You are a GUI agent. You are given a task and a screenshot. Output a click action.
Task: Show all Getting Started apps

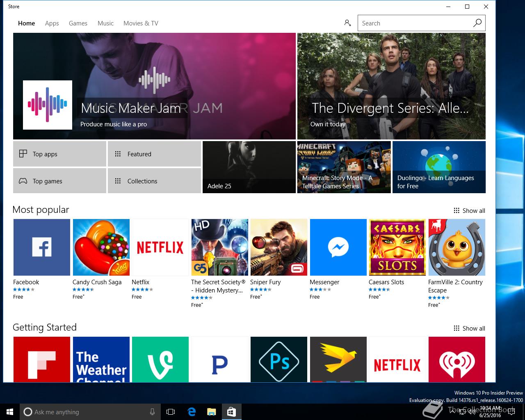(469, 328)
